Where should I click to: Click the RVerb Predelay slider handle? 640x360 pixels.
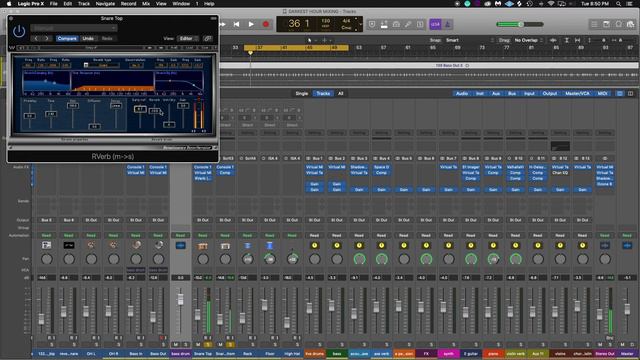coord(29,116)
